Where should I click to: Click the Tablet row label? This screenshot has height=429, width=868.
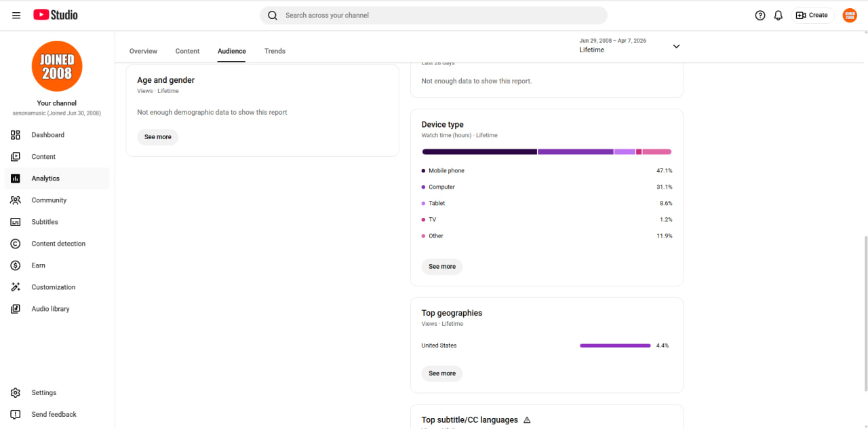click(x=437, y=204)
